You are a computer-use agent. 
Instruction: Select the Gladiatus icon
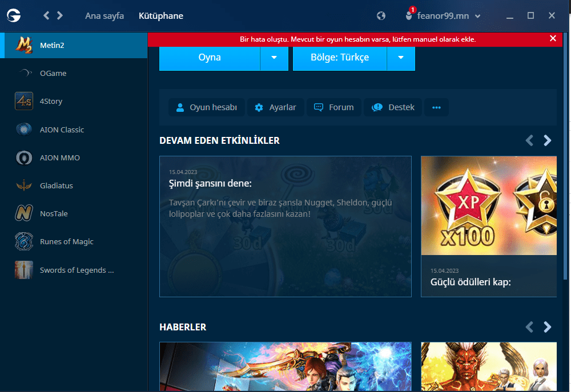pos(24,185)
